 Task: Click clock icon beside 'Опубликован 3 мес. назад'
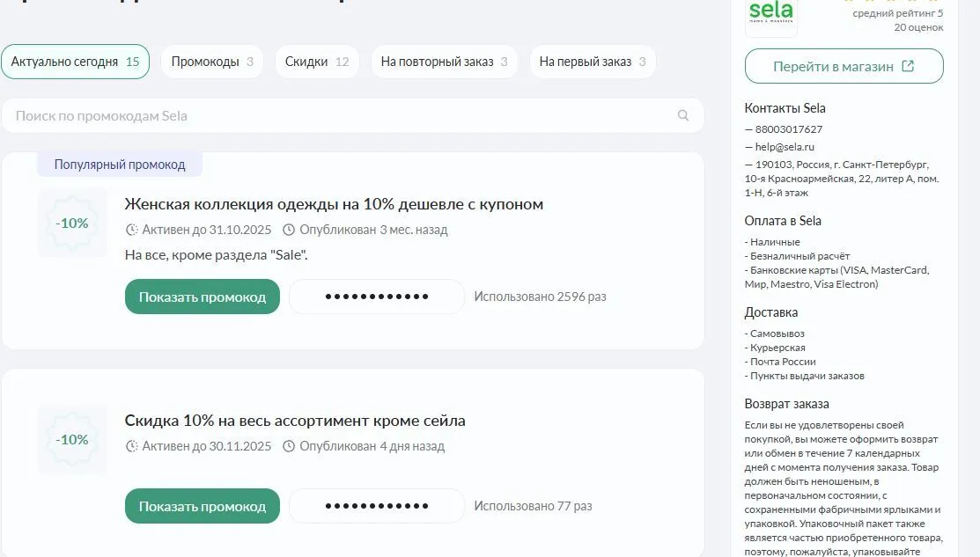(x=289, y=230)
